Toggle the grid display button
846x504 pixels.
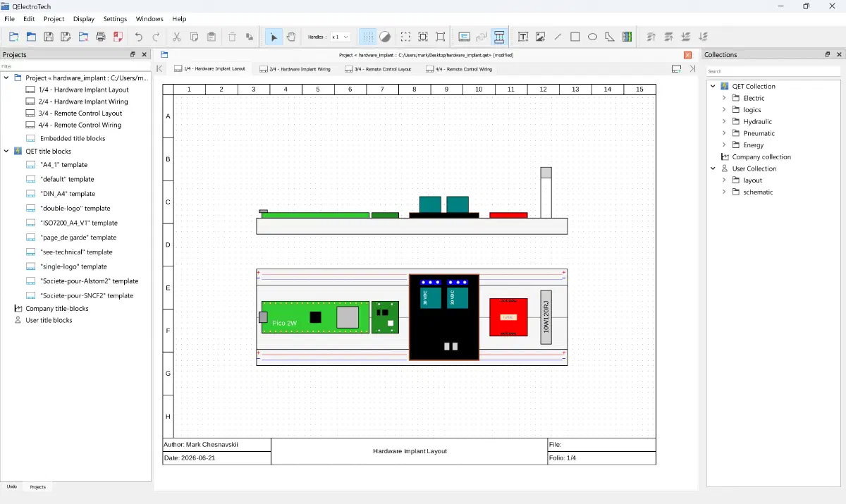(368, 37)
